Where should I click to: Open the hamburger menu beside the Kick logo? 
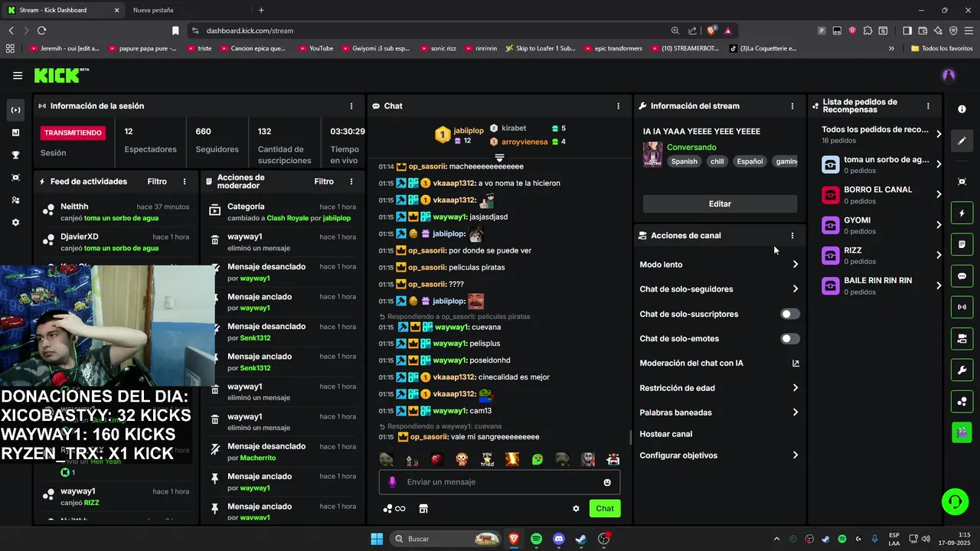click(x=18, y=75)
